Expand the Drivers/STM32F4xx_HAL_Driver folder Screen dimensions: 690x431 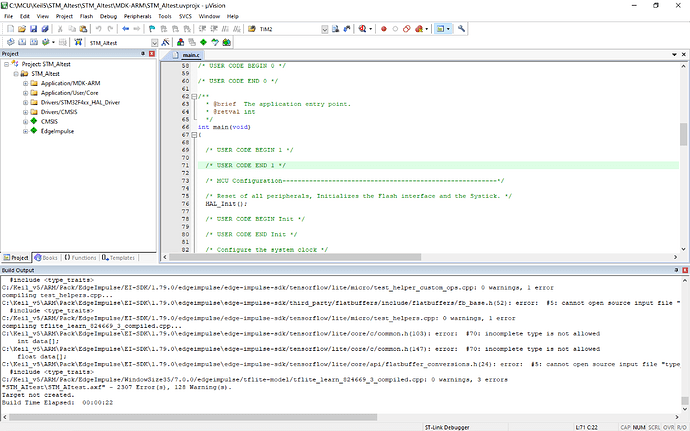point(23,102)
